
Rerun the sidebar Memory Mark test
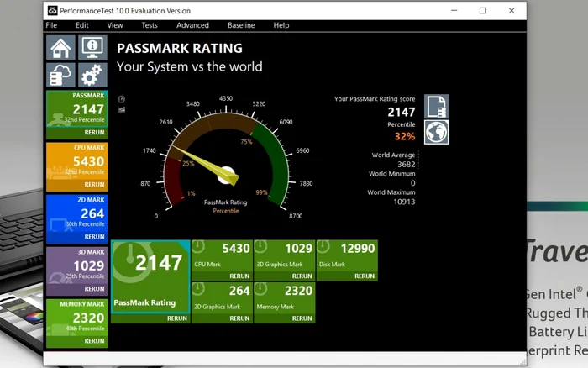[x=94, y=341]
